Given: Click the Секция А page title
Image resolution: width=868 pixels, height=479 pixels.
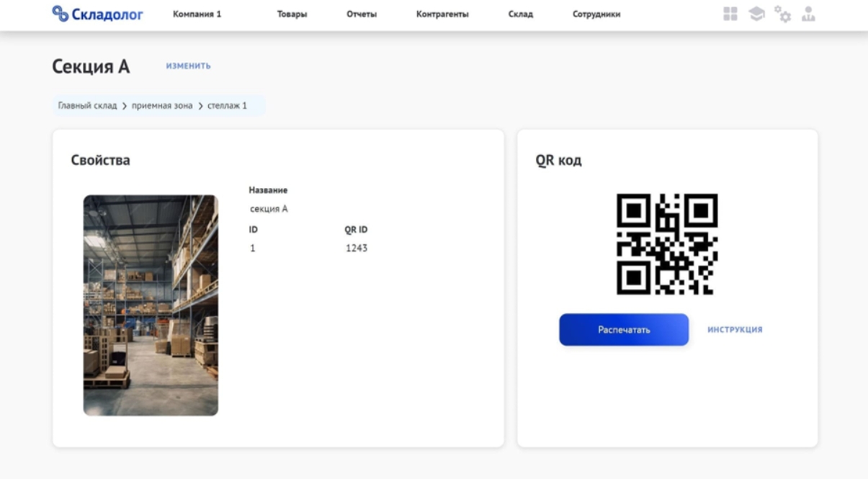Looking at the screenshot, I should click(x=91, y=67).
